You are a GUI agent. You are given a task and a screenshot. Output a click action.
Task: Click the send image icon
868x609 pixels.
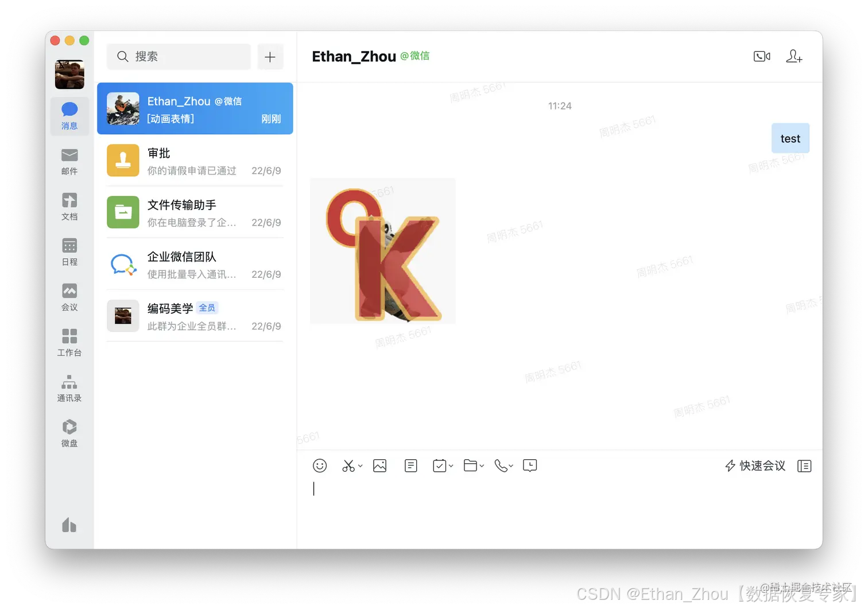379,466
